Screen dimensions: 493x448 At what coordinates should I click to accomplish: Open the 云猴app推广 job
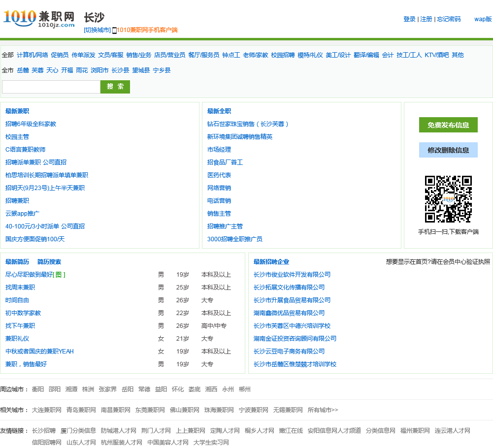[22, 214]
